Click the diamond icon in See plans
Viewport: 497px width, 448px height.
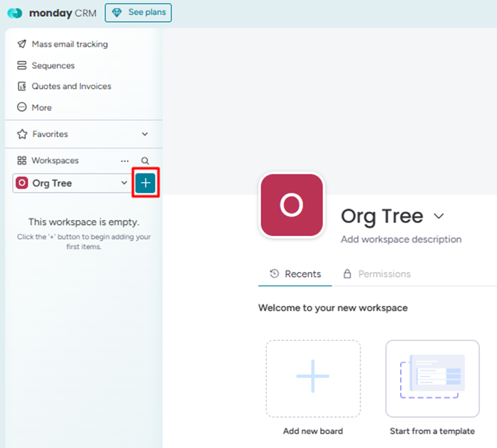[x=117, y=13]
